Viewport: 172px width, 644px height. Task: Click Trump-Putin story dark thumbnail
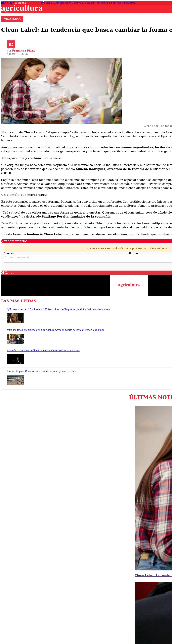click(15, 359)
